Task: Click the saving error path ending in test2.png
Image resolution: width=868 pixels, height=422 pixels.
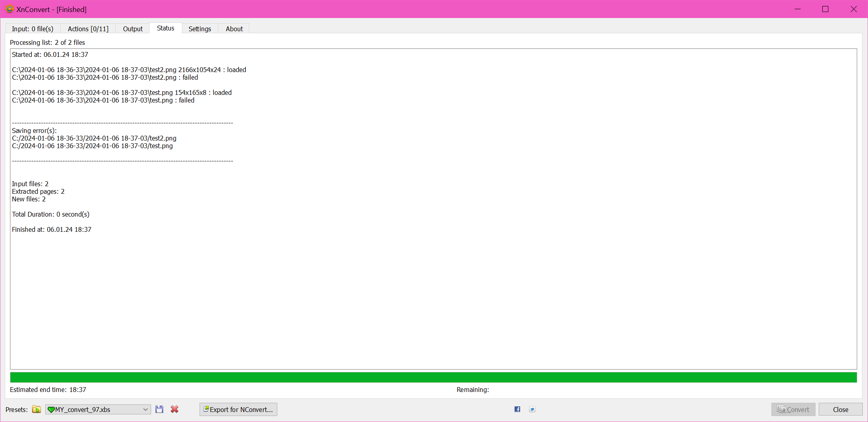Action: click(x=94, y=138)
